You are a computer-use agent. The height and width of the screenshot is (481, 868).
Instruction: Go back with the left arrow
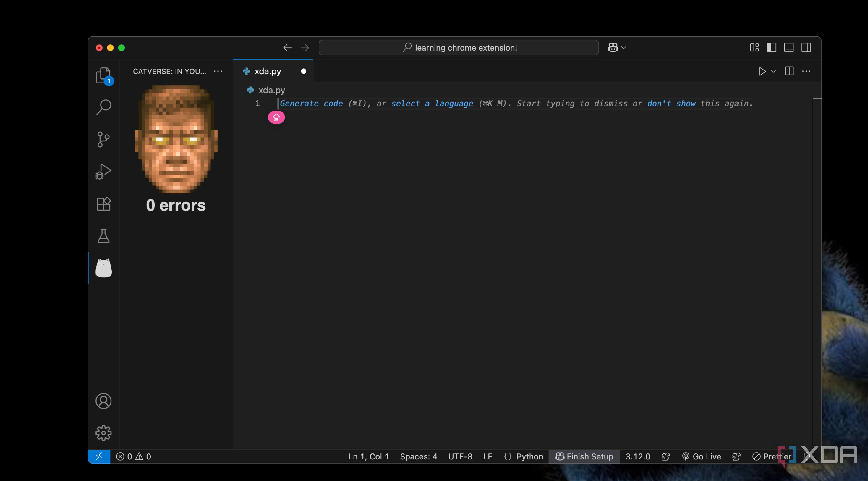[x=287, y=48]
